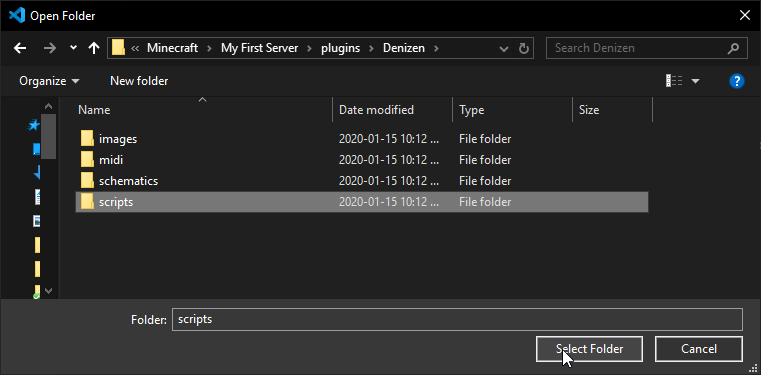
Task: Click the date modified of schematics folder
Action: [x=389, y=181]
